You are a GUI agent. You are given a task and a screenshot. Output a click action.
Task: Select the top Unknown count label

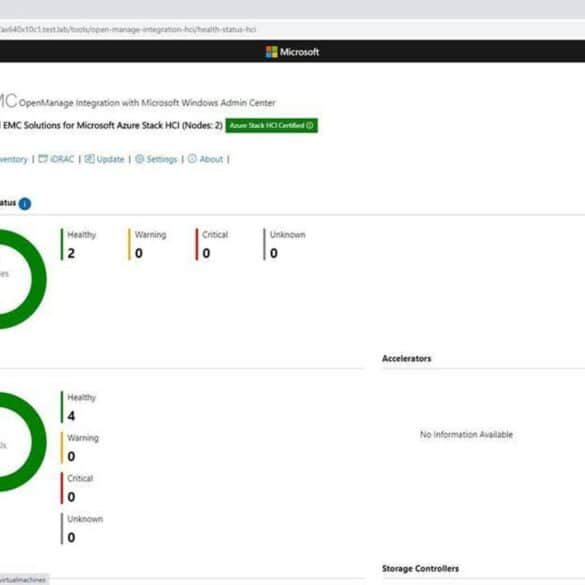pos(288,235)
